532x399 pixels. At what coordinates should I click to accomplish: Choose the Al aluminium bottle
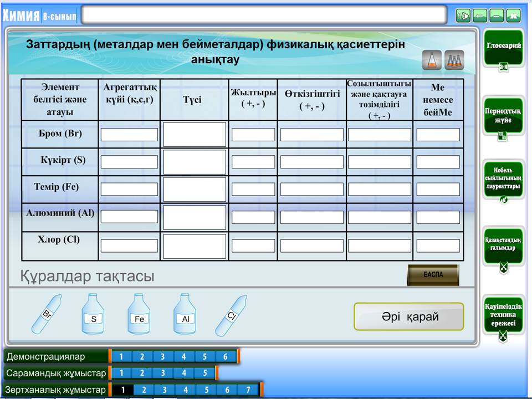point(185,314)
